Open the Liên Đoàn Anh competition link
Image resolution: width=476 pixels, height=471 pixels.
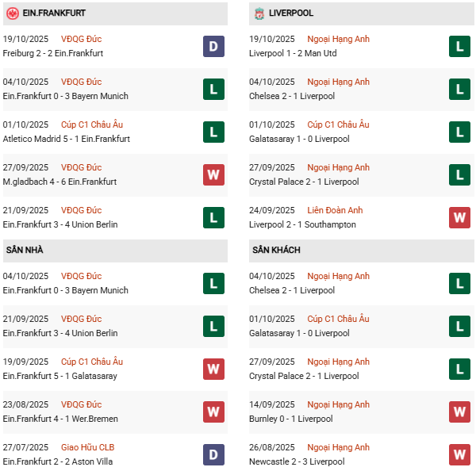tap(333, 210)
